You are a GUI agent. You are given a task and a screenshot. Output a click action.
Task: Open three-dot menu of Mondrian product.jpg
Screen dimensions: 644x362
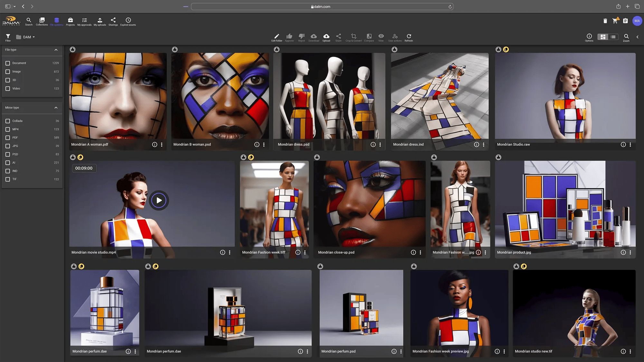pyautogui.click(x=630, y=253)
